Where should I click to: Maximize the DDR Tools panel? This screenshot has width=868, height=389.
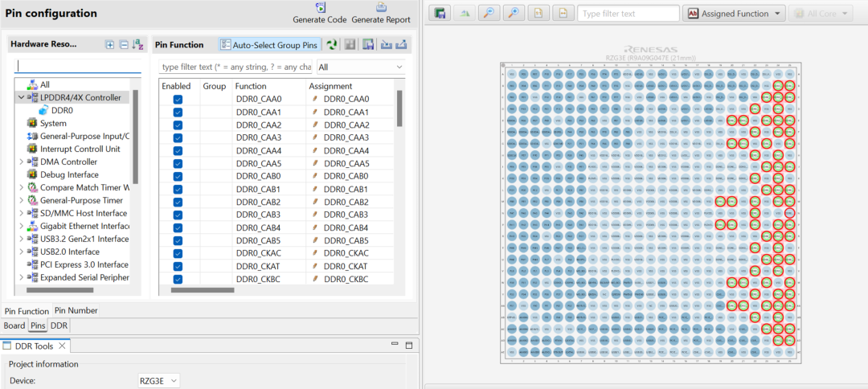pos(409,346)
